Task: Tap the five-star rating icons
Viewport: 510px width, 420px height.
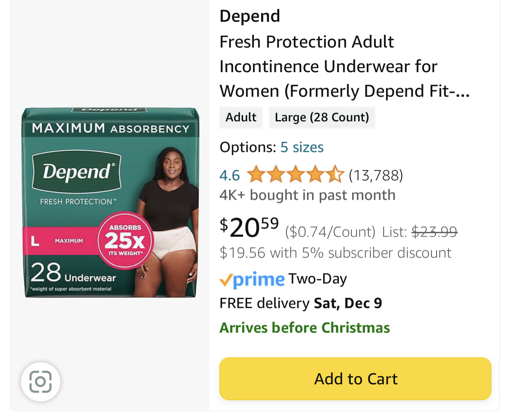Action: pos(295,175)
